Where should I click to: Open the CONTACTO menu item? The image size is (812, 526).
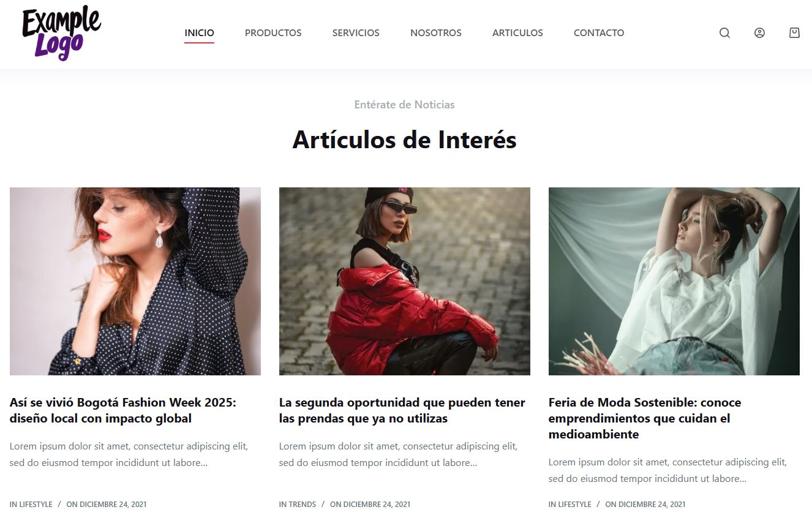coord(599,33)
